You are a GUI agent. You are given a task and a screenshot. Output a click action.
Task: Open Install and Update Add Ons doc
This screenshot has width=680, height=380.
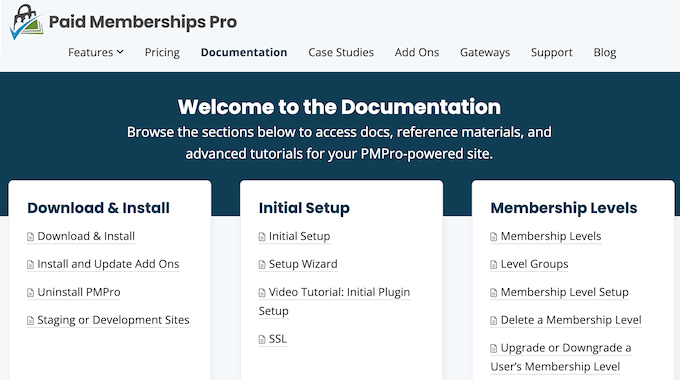[x=108, y=264]
